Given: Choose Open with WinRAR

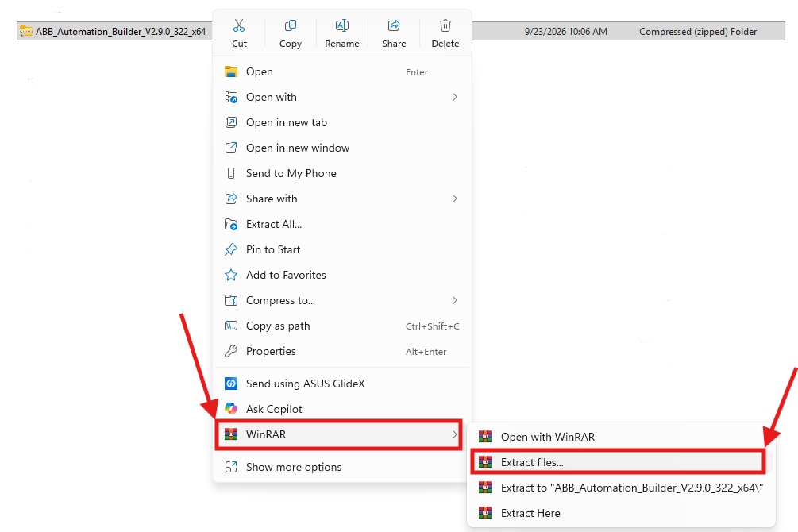Looking at the screenshot, I should [x=622, y=437].
